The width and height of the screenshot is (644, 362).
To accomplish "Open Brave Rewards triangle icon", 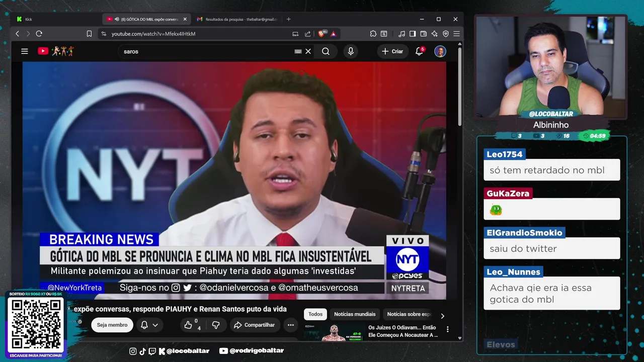I will click(333, 34).
